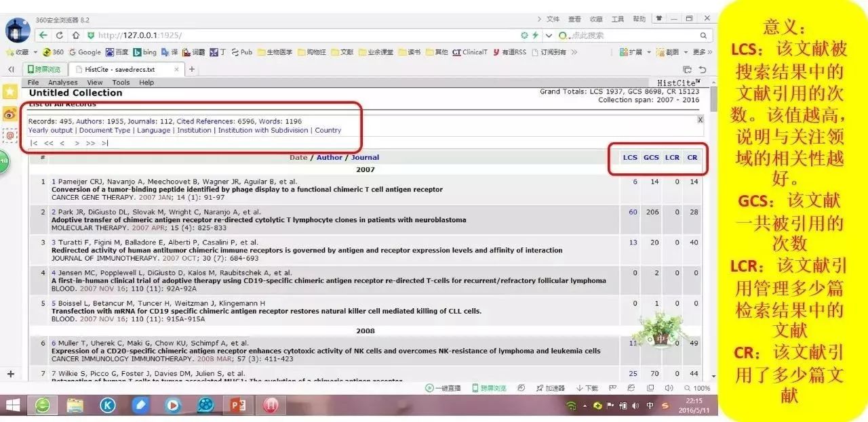
Task: Reload the page with the refresh icon
Action: click(58, 35)
